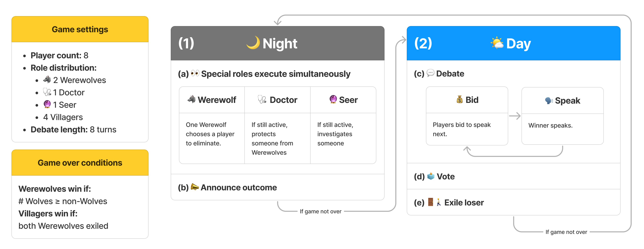This screenshot has height=249, width=644.
Task: Click the eyes icon beside Special roles
Action: 195,73
